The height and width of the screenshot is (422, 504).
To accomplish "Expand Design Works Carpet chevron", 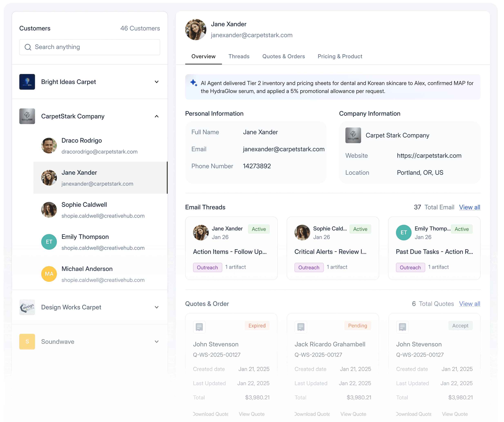I will click(x=157, y=307).
